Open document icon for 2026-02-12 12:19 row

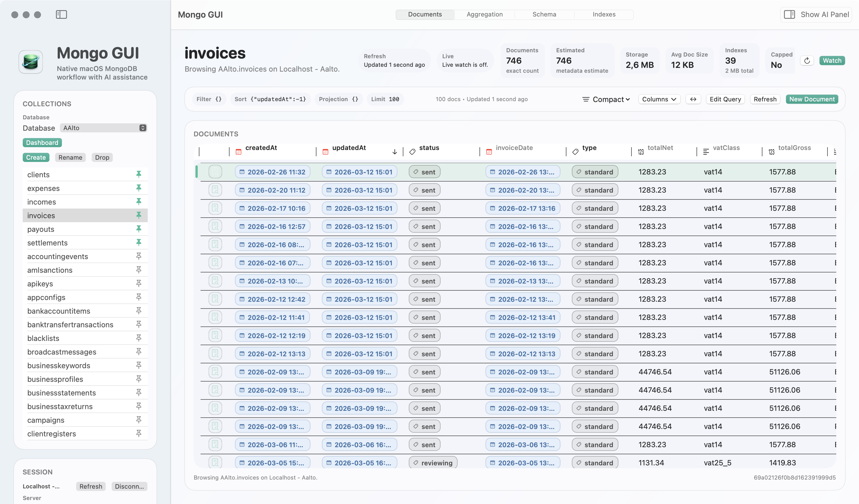click(x=215, y=336)
